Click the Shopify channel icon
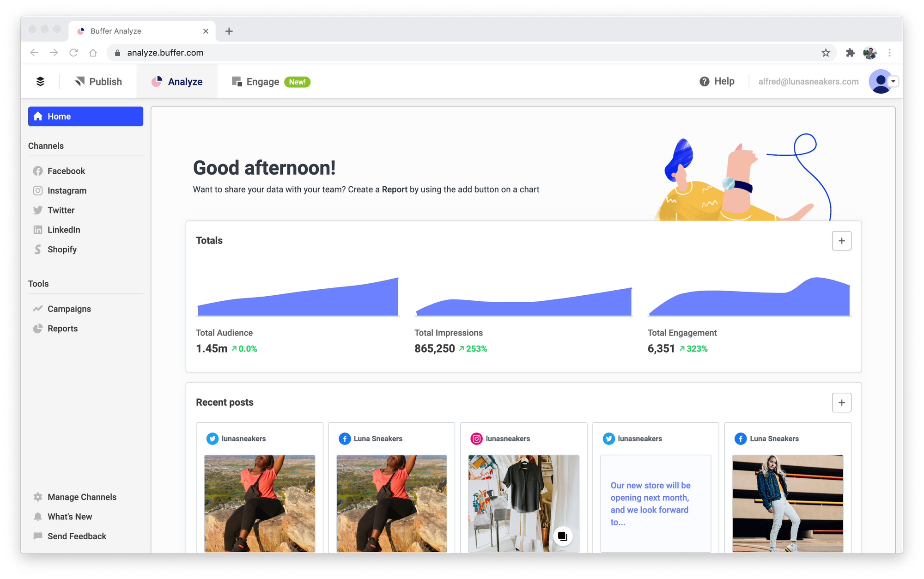924x579 pixels. (38, 249)
